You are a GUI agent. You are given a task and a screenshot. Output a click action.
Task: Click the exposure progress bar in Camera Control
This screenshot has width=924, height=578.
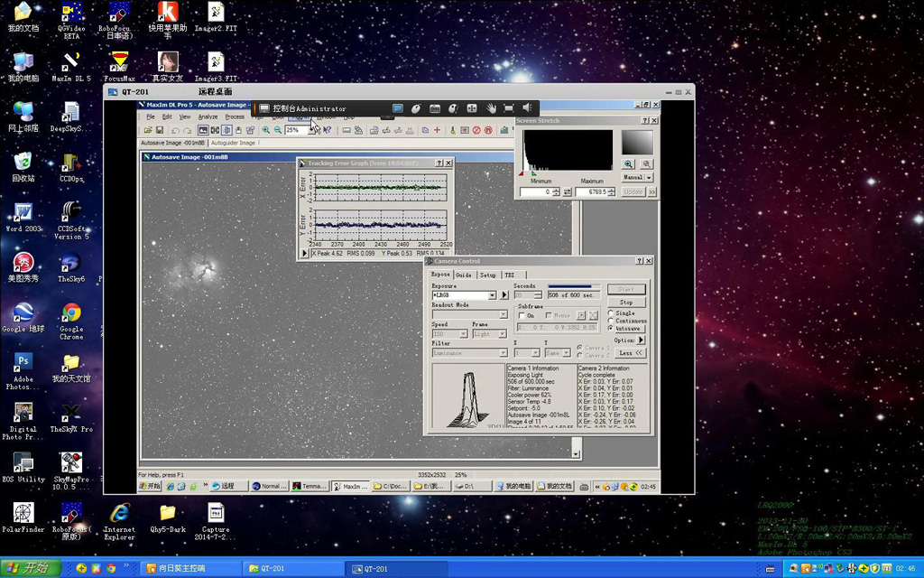coord(573,286)
